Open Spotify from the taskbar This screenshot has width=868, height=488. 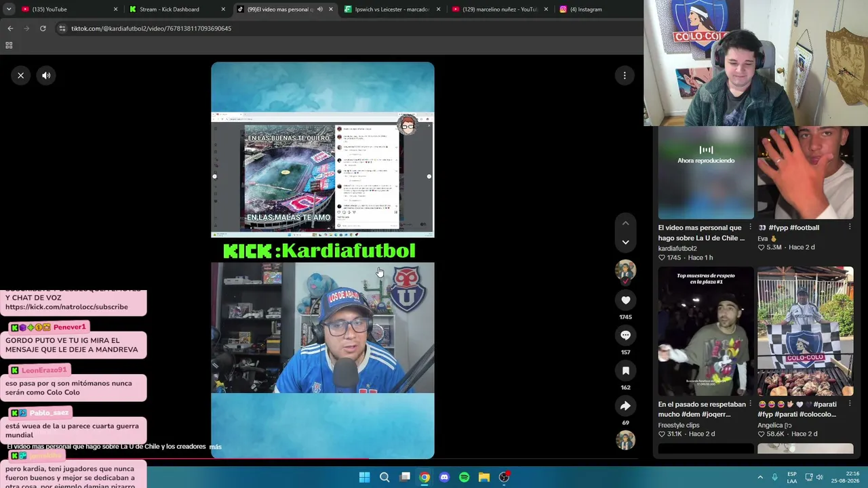coord(464,477)
